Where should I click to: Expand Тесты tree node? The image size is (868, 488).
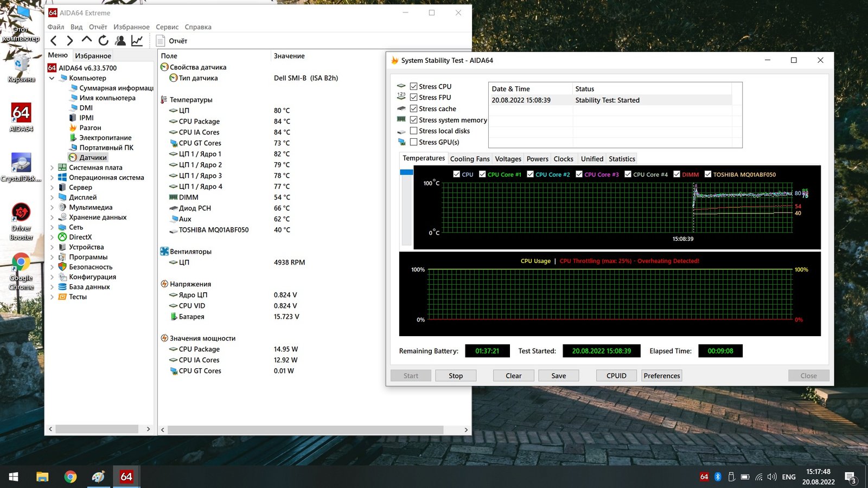(x=52, y=297)
